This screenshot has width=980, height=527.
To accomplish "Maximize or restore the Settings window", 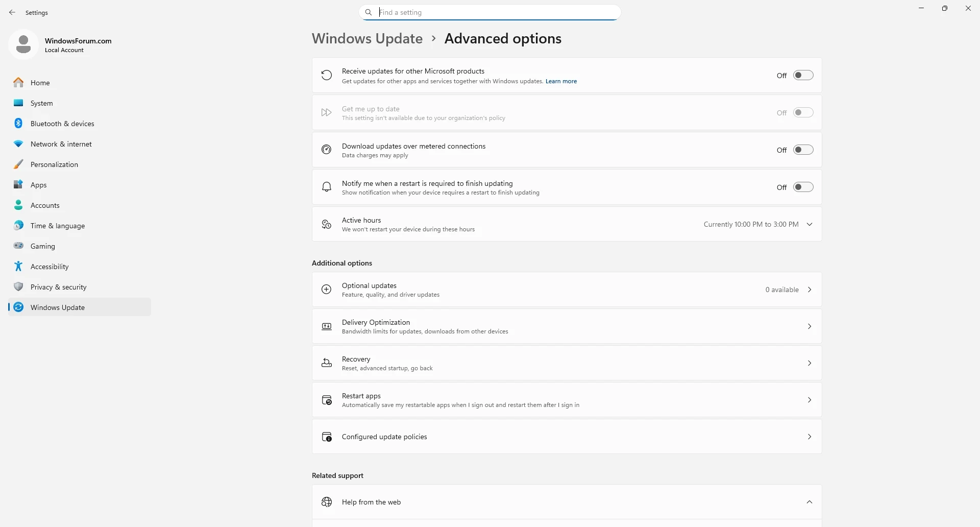I will tap(945, 8).
